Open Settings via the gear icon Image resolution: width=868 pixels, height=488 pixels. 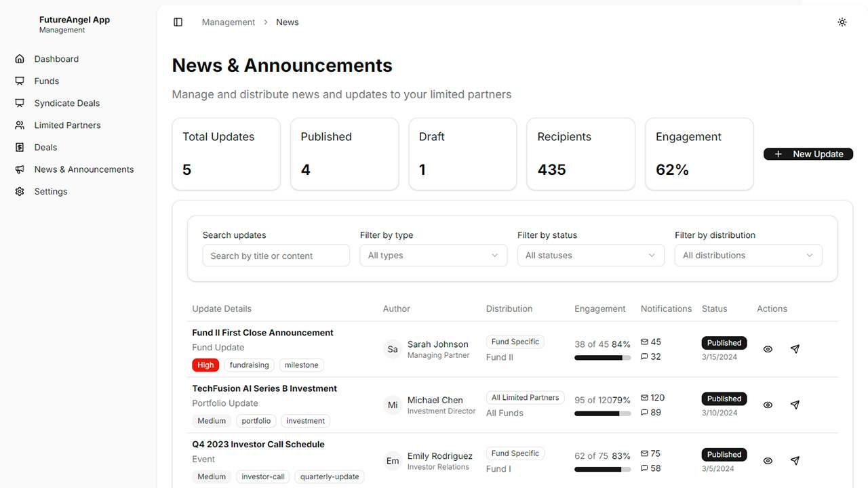(x=20, y=192)
